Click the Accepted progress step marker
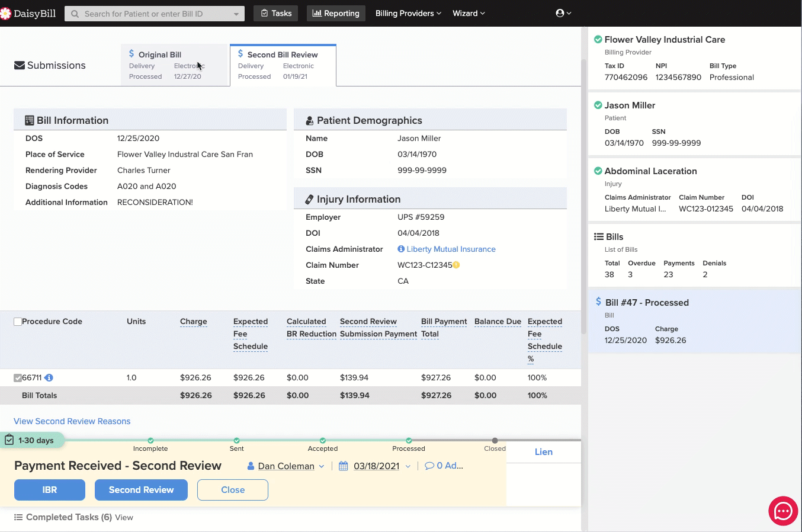802x532 pixels. [x=323, y=441]
